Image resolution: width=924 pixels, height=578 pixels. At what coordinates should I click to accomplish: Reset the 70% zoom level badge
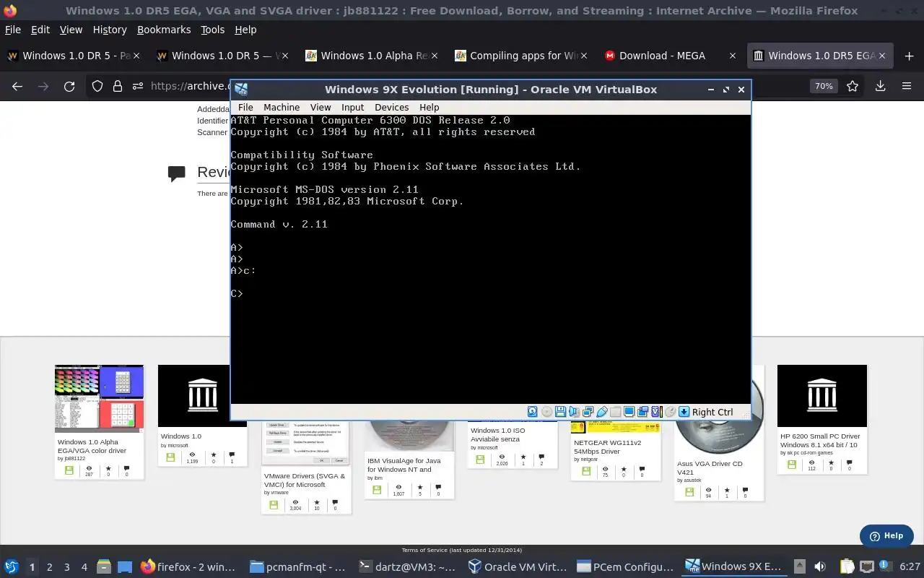(x=824, y=86)
